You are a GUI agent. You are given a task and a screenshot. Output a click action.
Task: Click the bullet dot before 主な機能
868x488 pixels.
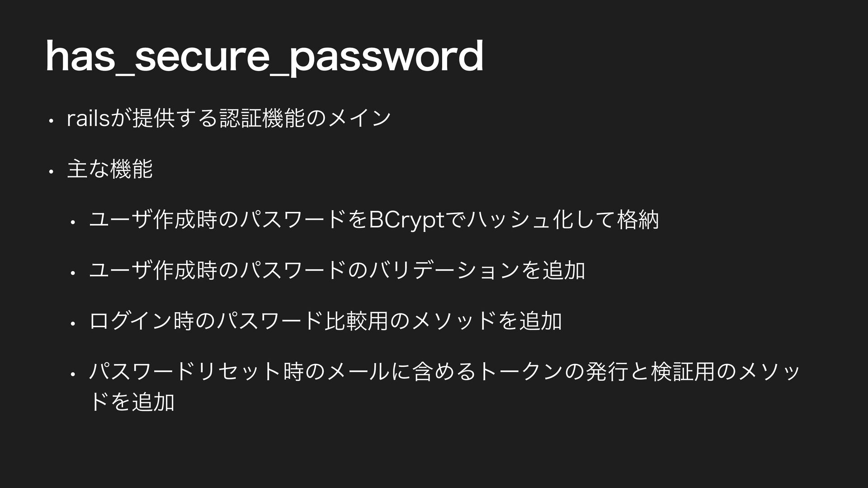click(52, 171)
